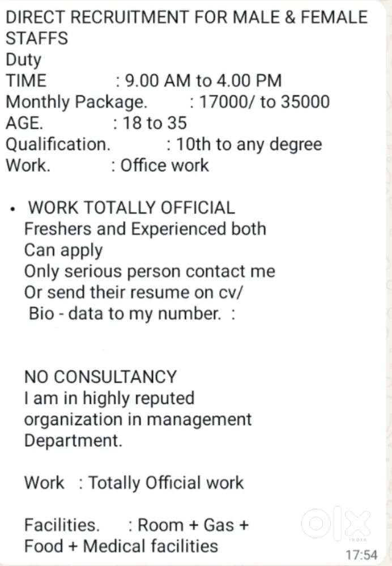Click the Freshers and Experienced both line

point(145,229)
